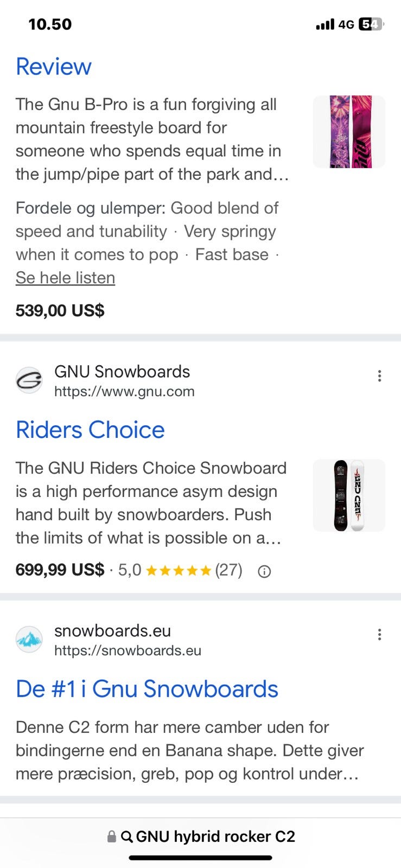Tap the padlock icon in address bar
Image resolution: width=401 pixels, height=868 pixels.
pos(112,837)
